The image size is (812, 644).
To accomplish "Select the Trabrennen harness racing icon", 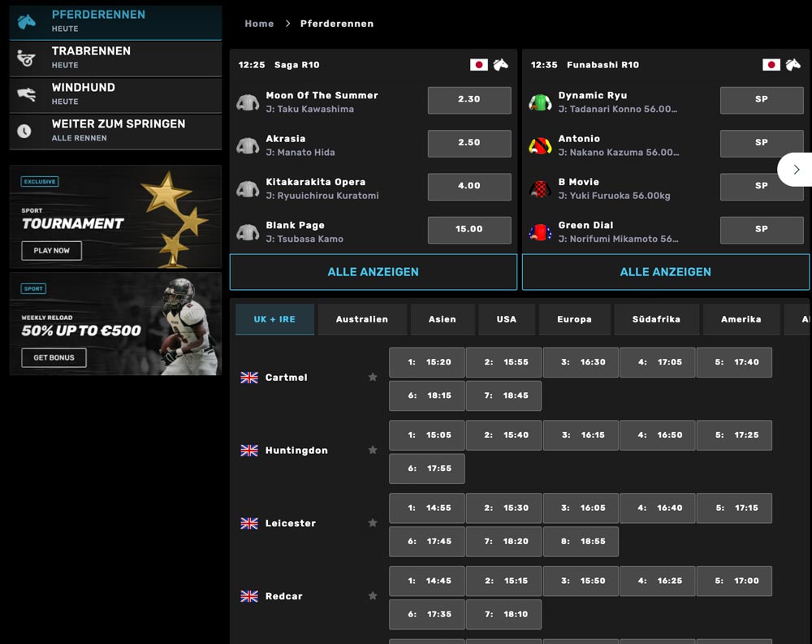I will [27, 58].
